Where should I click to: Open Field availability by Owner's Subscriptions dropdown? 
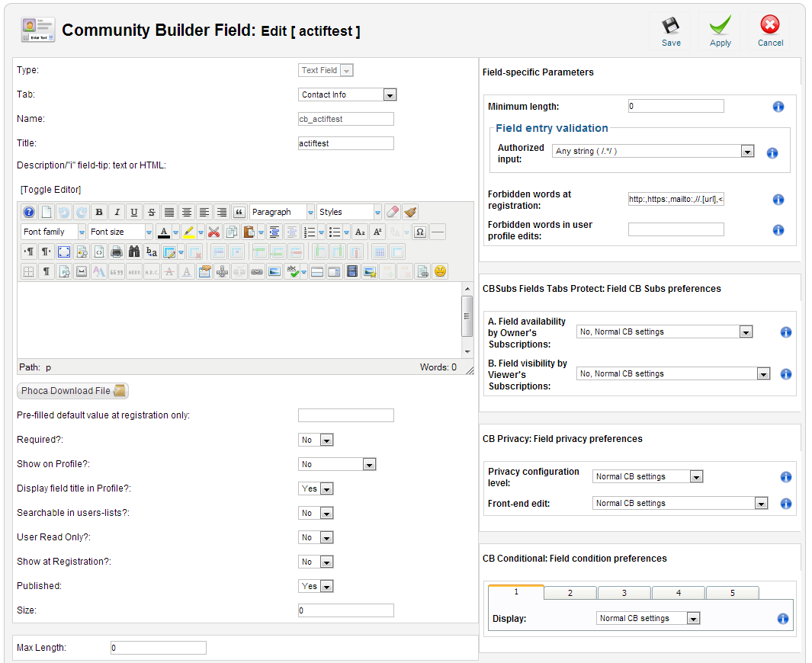click(664, 331)
